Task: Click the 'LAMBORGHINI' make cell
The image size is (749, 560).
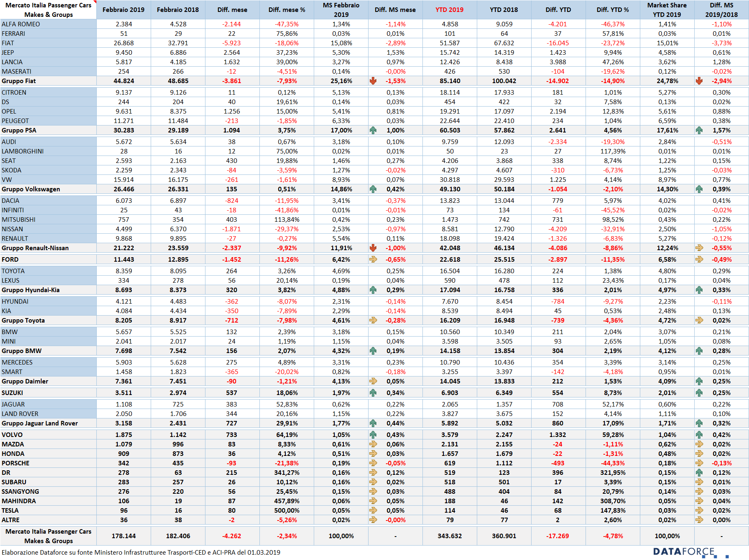Action: coord(48,151)
